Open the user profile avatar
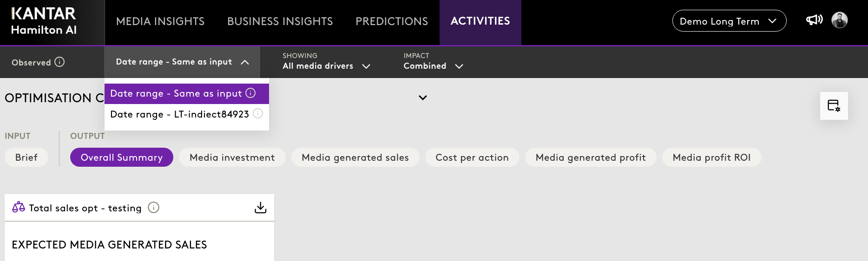Viewport: 868px width, 261px height. [839, 20]
